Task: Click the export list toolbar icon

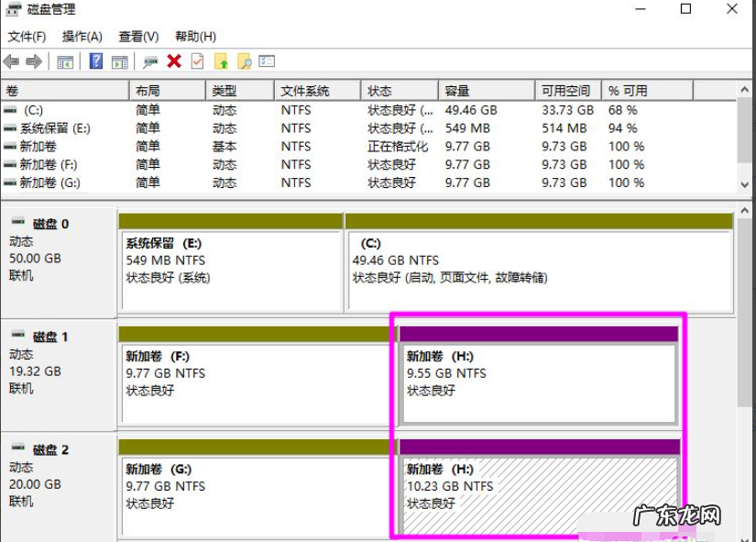Action: point(267,61)
